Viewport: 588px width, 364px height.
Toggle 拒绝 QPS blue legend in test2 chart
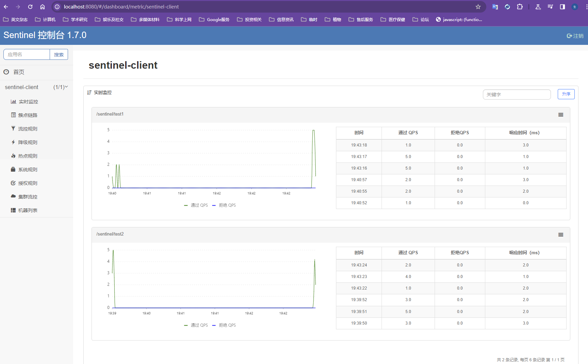(224, 325)
